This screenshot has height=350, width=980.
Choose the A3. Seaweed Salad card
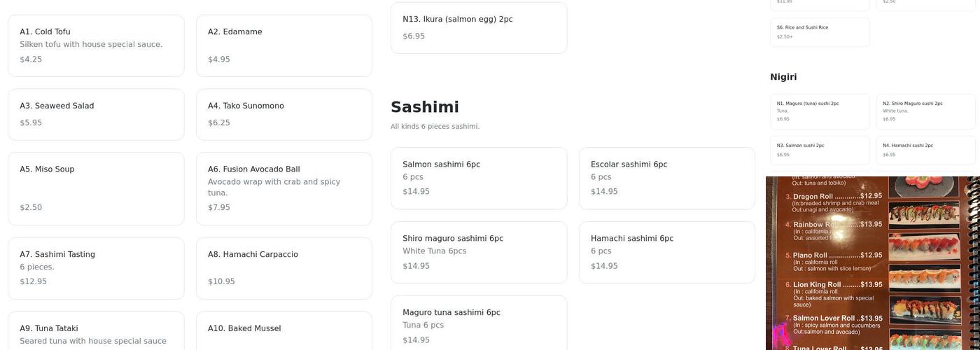click(x=96, y=114)
